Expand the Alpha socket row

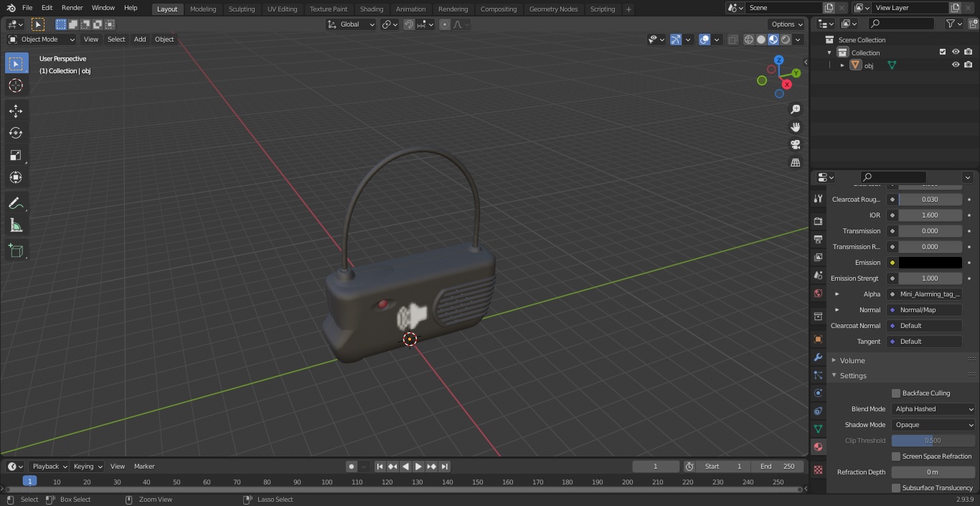coord(837,294)
